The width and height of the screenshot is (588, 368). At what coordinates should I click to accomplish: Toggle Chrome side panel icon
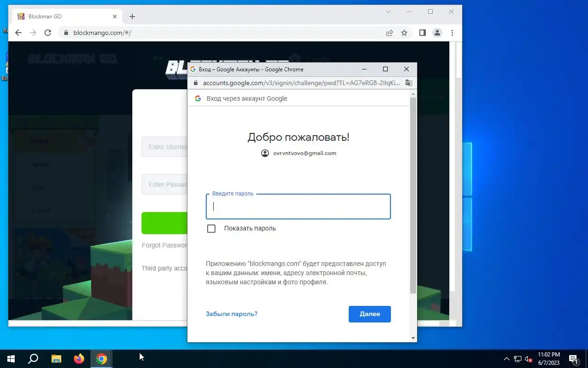pyautogui.click(x=423, y=33)
